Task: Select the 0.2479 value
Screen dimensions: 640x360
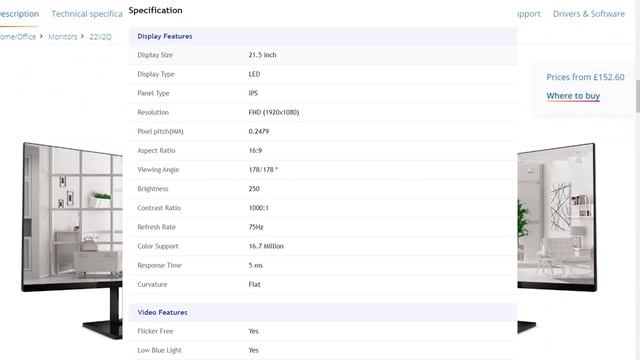Action: point(259,132)
